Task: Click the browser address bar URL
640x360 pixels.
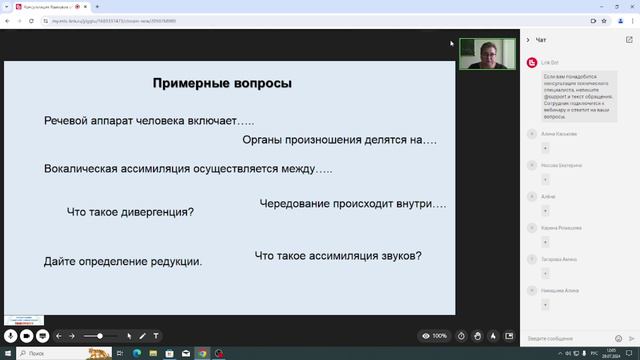Action: click(x=114, y=21)
